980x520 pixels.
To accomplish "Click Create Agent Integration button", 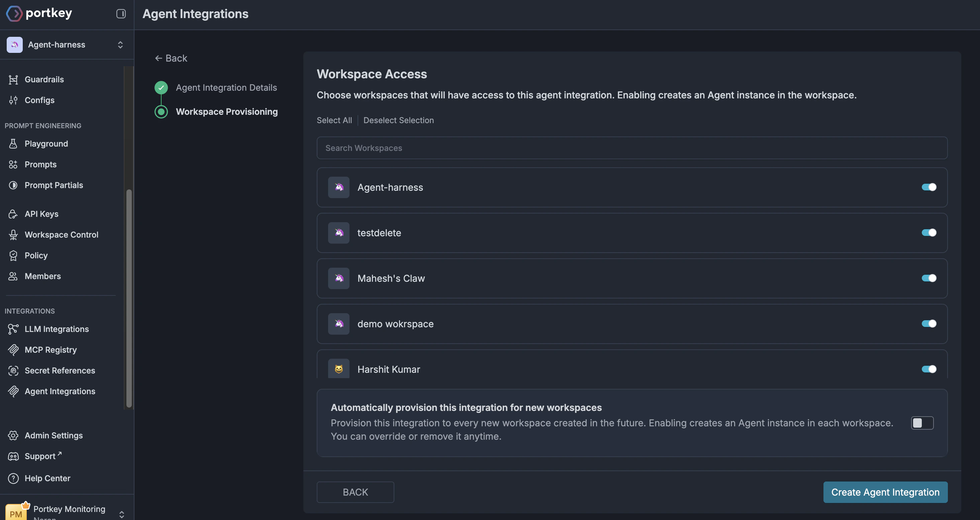I will [x=885, y=492].
